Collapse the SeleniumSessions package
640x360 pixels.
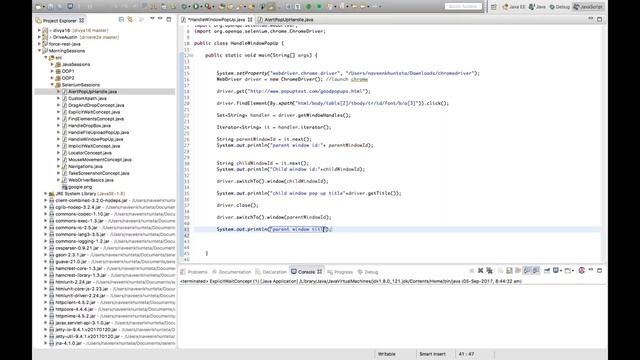[52, 85]
